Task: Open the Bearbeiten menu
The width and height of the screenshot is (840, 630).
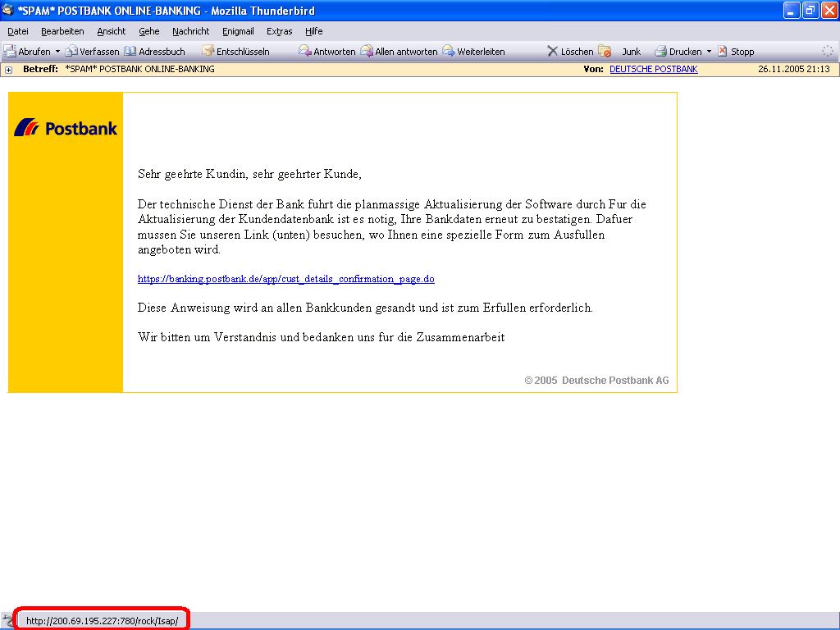Action: (x=62, y=31)
